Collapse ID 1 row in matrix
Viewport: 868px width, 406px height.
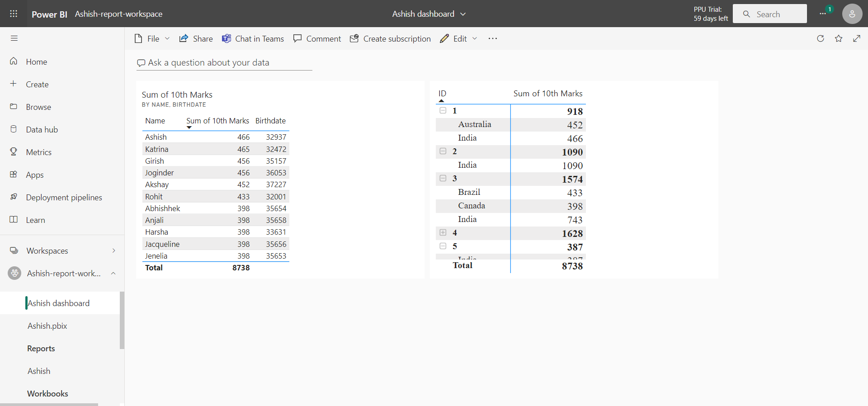coord(443,111)
